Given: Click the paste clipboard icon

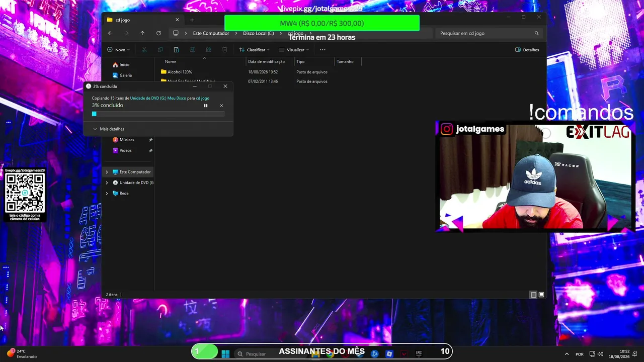Looking at the screenshot, I should click(x=176, y=50).
